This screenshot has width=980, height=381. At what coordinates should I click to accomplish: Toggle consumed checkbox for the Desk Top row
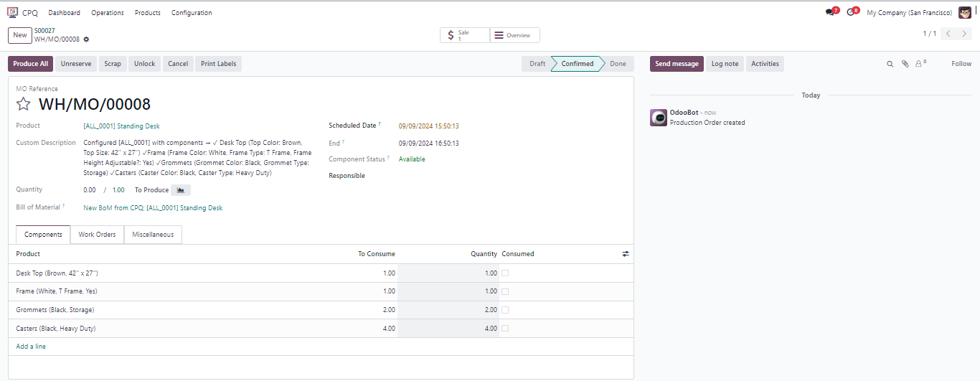pos(505,273)
